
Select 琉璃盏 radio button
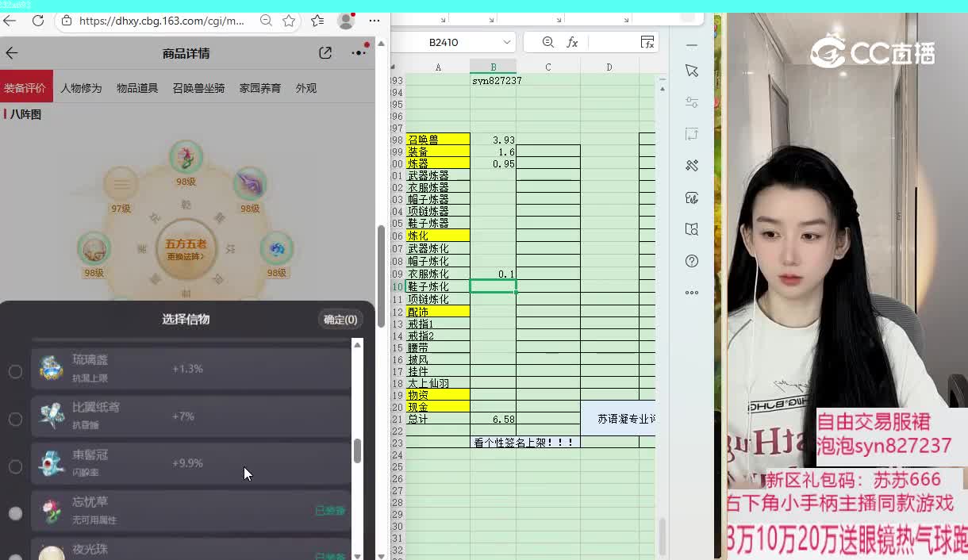pyautogui.click(x=15, y=371)
